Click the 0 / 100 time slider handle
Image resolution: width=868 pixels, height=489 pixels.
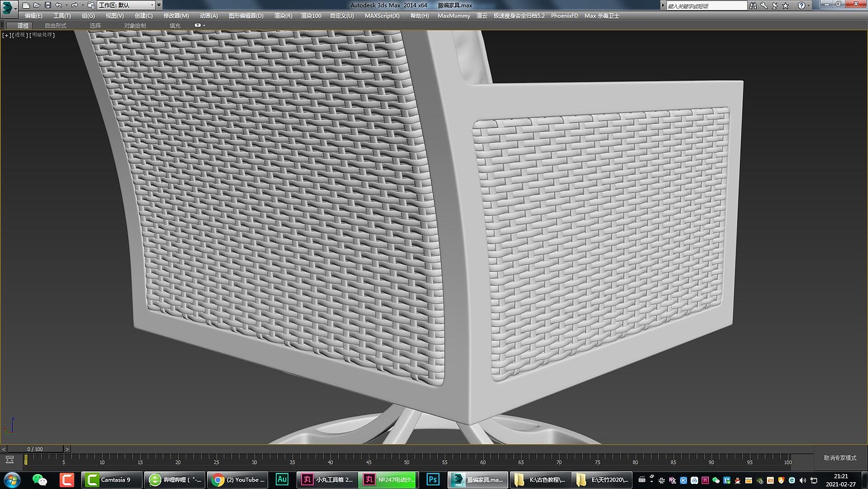tap(35, 449)
